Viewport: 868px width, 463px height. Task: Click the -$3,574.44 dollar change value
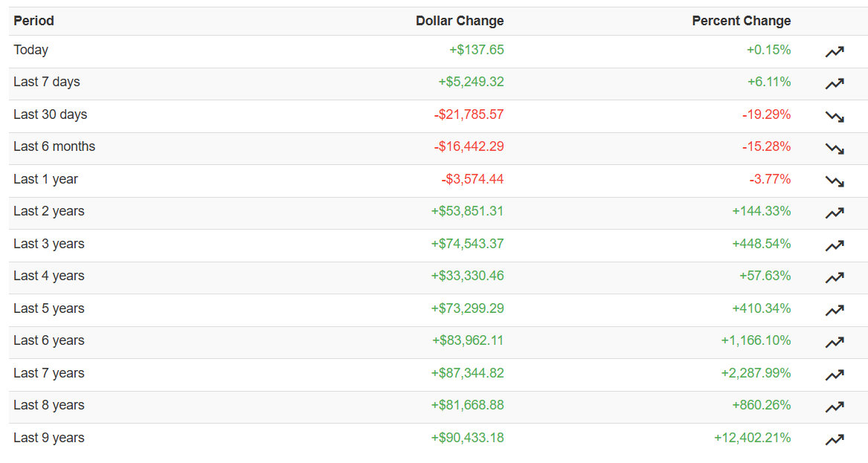[x=472, y=179]
